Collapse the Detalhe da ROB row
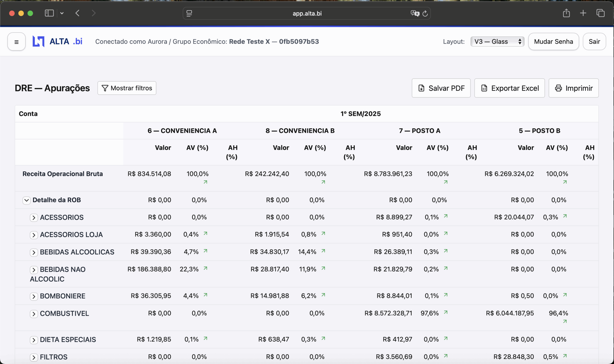This screenshot has height=364, width=614. 26,200
